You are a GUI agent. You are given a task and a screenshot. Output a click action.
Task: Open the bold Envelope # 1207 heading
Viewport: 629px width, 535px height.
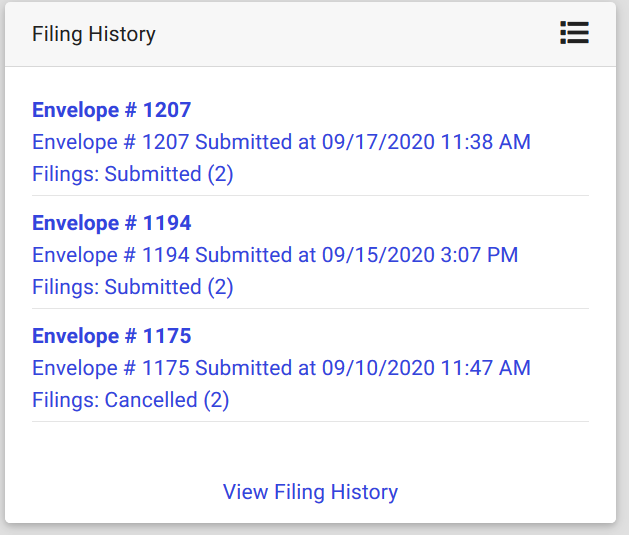111,110
